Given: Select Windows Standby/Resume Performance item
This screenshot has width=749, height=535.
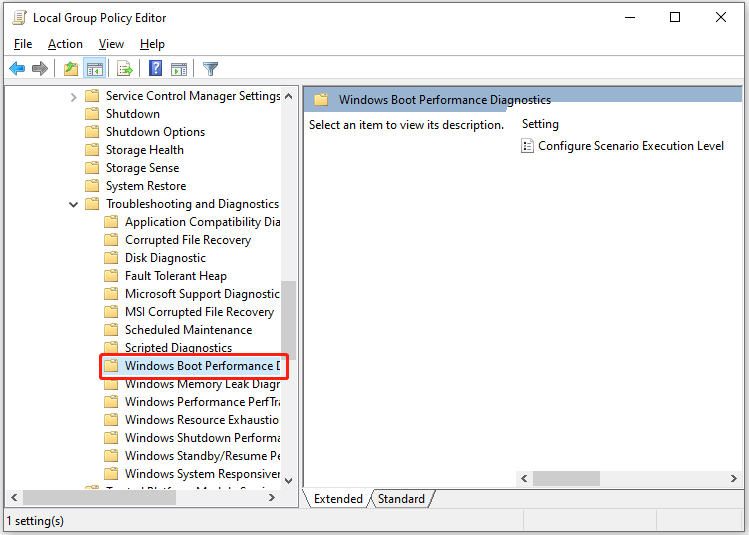Looking at the screenshot, I should [203, 456].
